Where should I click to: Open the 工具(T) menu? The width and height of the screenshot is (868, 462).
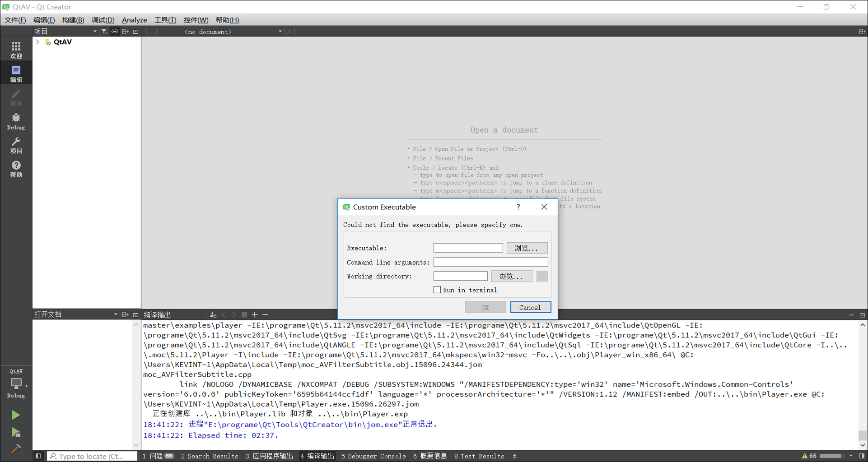165,20
